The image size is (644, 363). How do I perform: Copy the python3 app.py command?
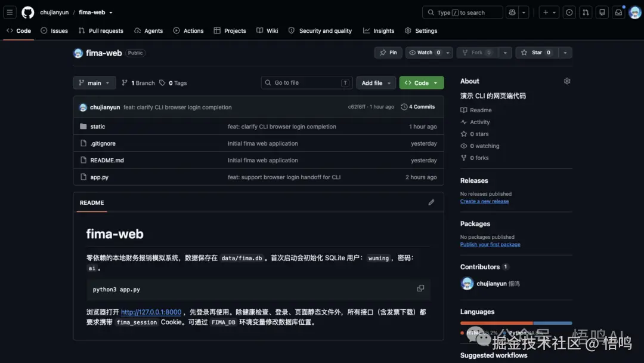pyautogui.click(x=420, y=288)
